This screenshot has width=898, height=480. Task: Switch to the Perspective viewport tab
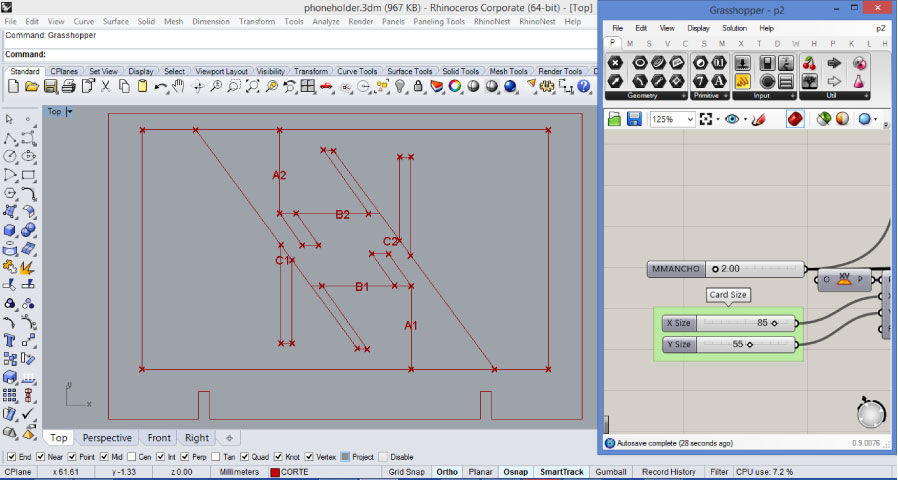pos(107,438)
